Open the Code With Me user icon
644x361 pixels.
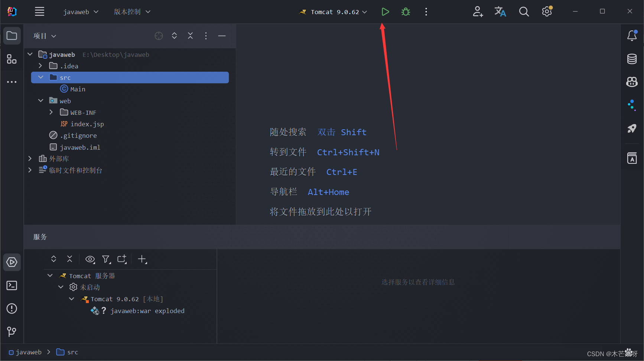(x=478, y=12)
